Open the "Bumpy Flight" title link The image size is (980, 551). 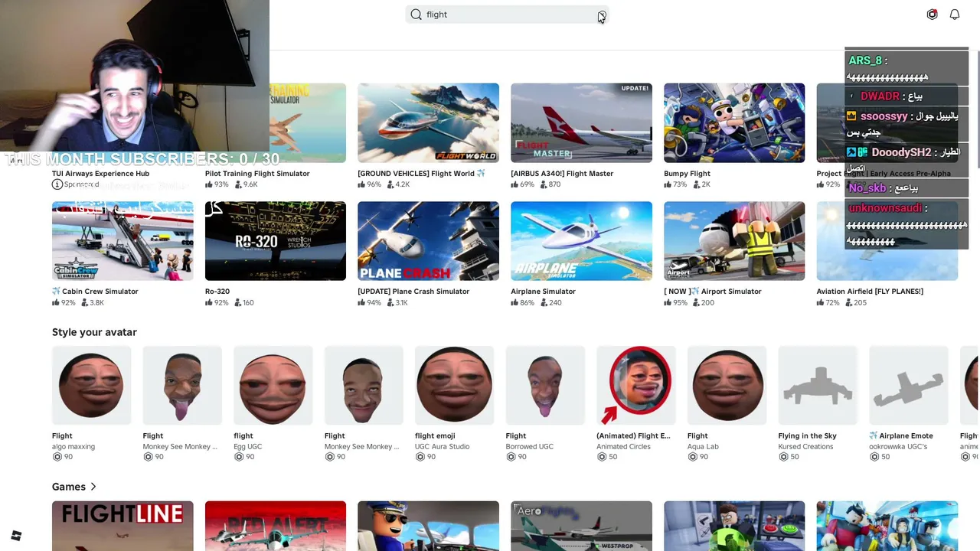pyautogui.click(x=687, y=174)
